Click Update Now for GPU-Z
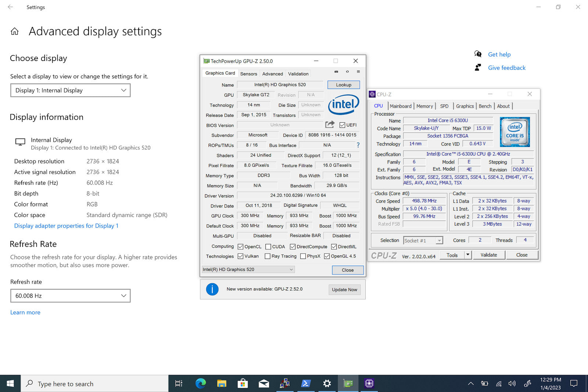This screenshot has height=392, width=588. pyautogui.click(x=344, y=289)
